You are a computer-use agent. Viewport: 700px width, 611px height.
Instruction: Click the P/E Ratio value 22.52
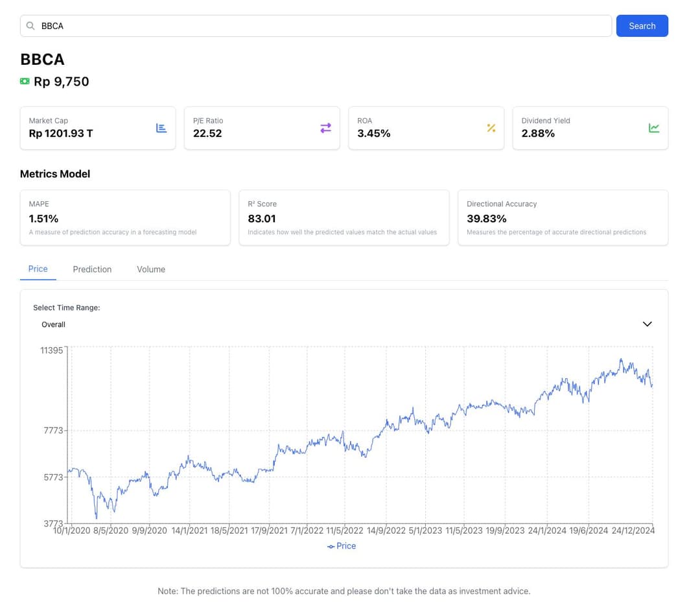(207, 134)
